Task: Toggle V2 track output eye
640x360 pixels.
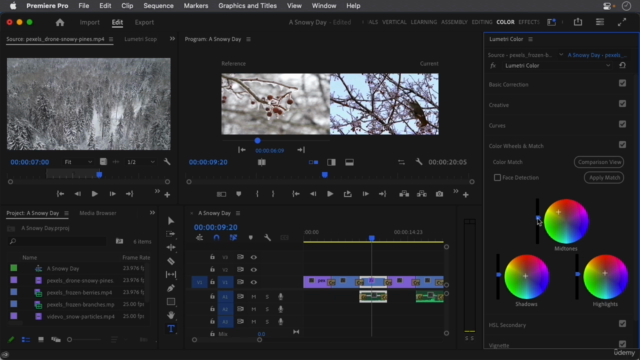Action: pyautogui.click(x=253, y=270)
